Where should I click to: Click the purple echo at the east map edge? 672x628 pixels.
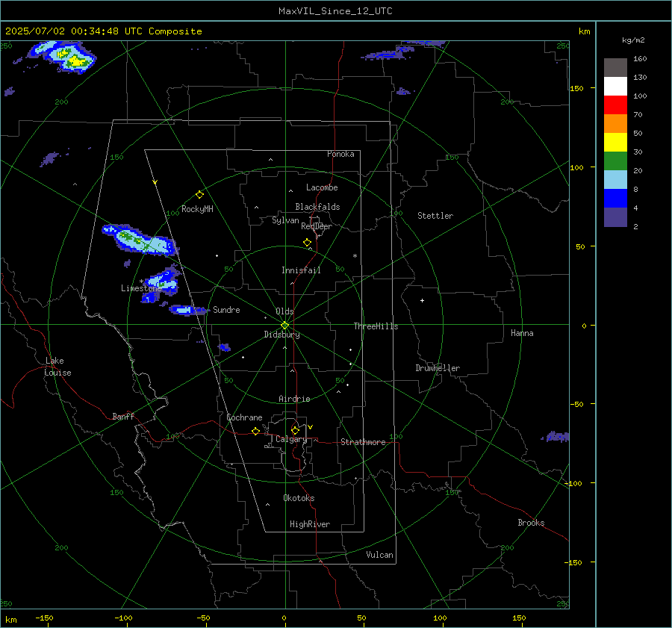pyautogui.click(x=556, y=437)
